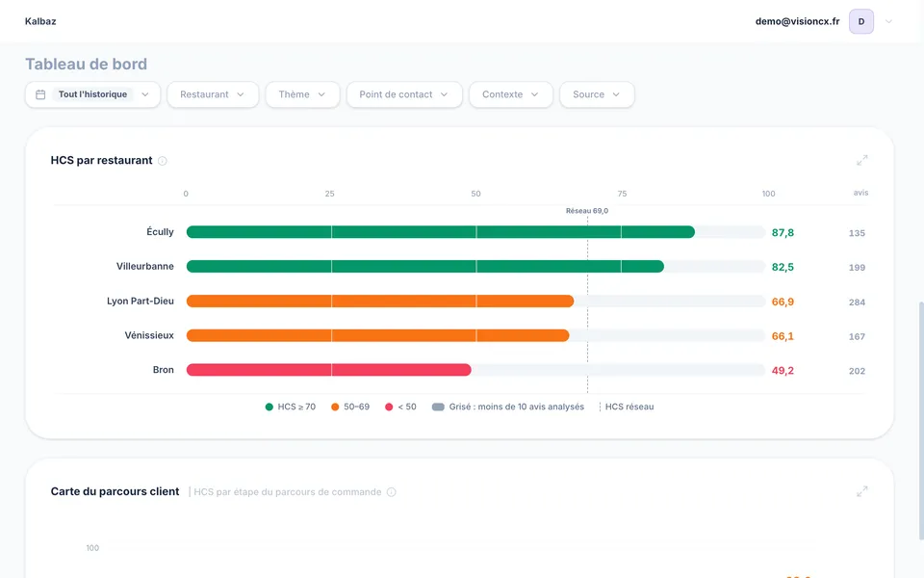Select the Bron red bar

click(x=329, y=370)
